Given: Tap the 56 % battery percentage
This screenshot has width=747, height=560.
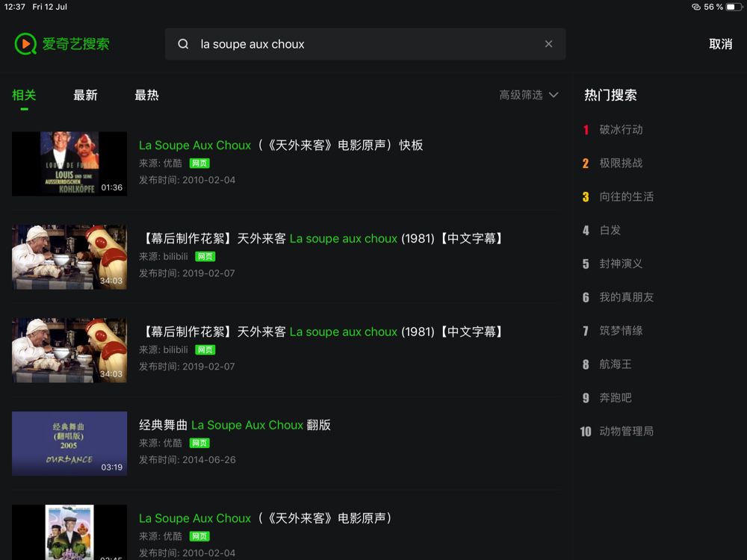Looking at the screenshot, I should 713,7.
